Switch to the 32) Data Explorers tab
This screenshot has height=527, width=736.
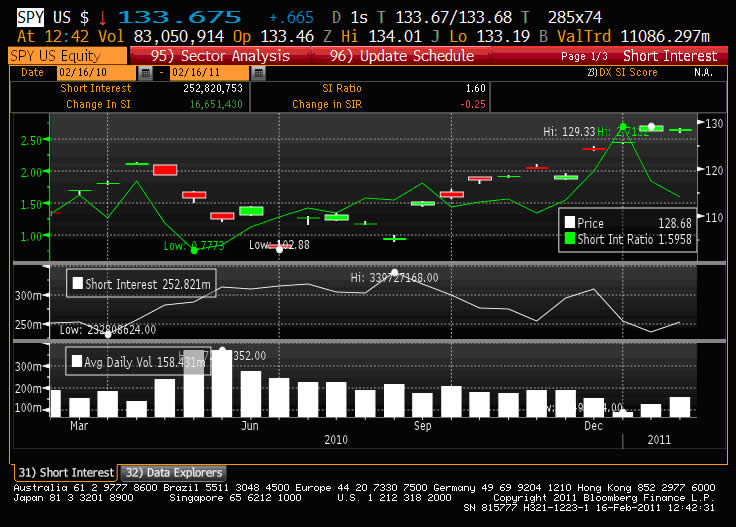(x=174, y=472)
